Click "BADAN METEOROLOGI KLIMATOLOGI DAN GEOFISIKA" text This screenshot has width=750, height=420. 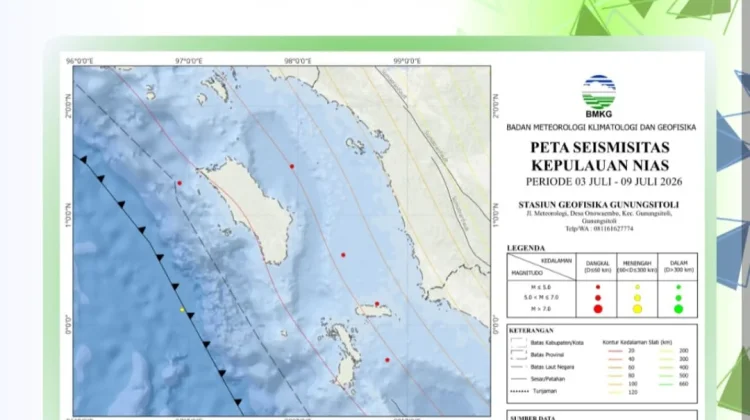click(x=601, y=127)
